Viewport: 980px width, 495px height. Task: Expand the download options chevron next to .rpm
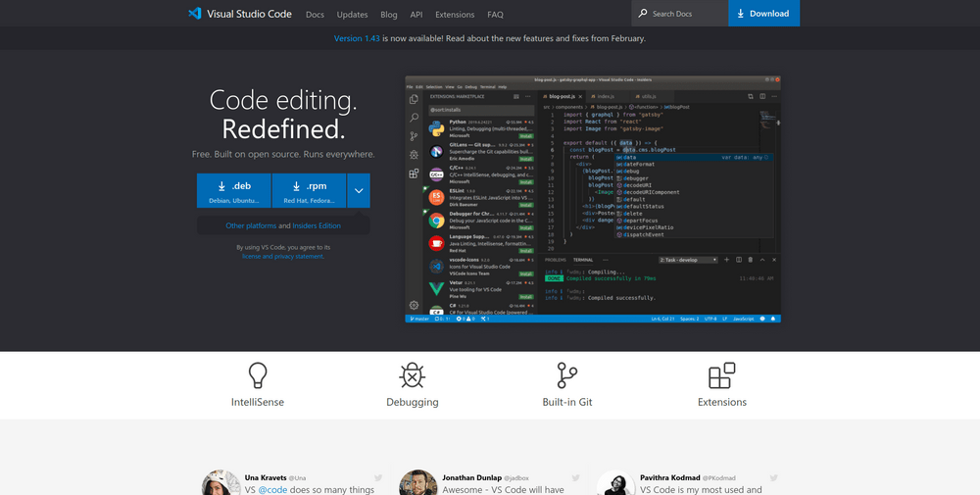click(x=359, y=190)
